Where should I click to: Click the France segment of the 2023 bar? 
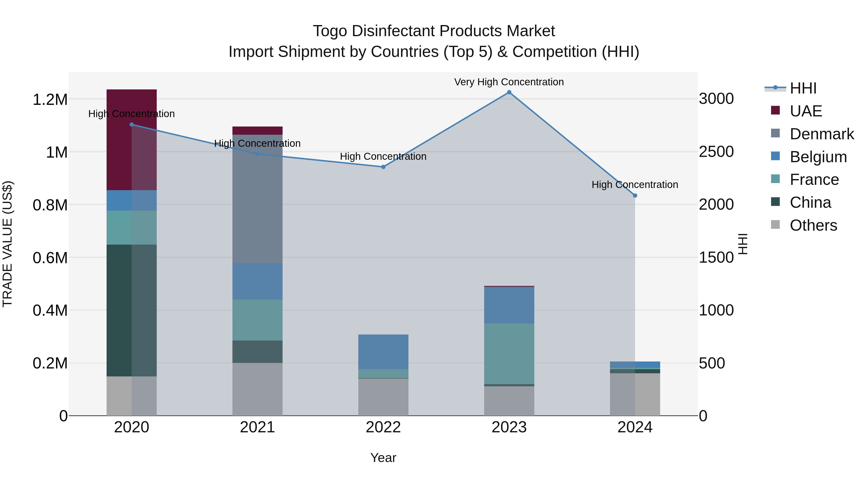(509, 354)
